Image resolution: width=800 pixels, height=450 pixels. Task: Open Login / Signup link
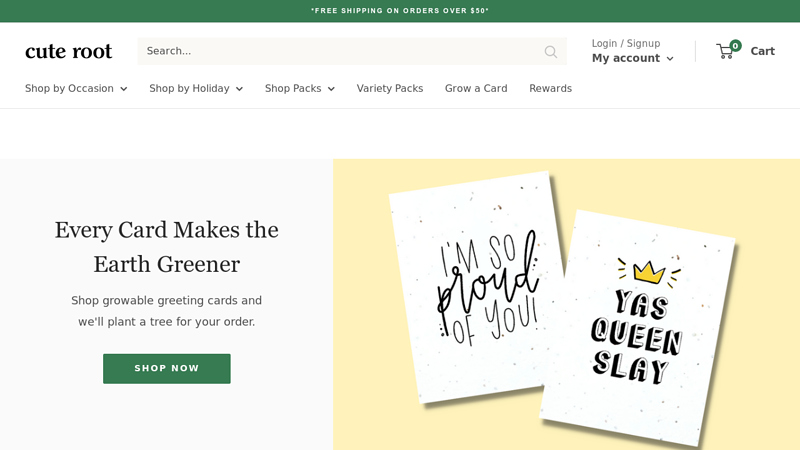tap(626, 43)
